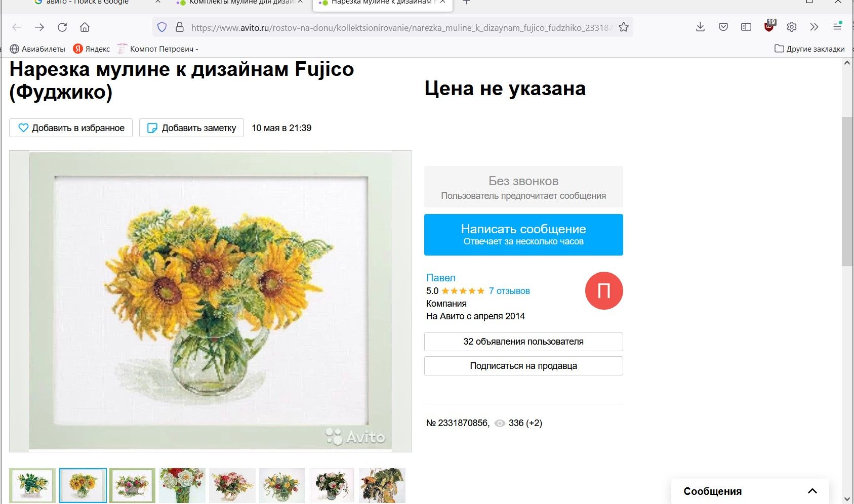Open the downloads panel

700,27
